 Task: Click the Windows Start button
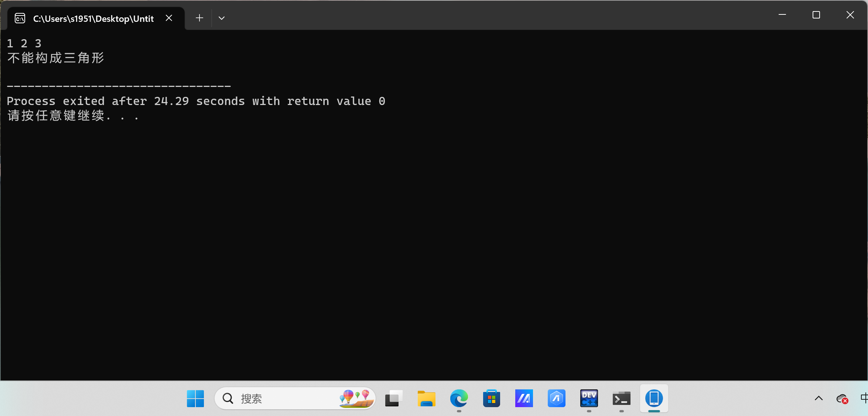[195, 398]
